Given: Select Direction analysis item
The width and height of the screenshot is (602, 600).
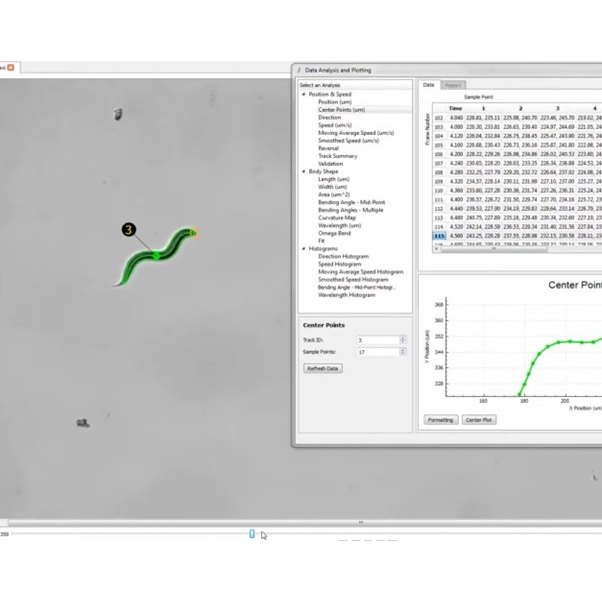Looking at the screenshot, I should (329, 117).
